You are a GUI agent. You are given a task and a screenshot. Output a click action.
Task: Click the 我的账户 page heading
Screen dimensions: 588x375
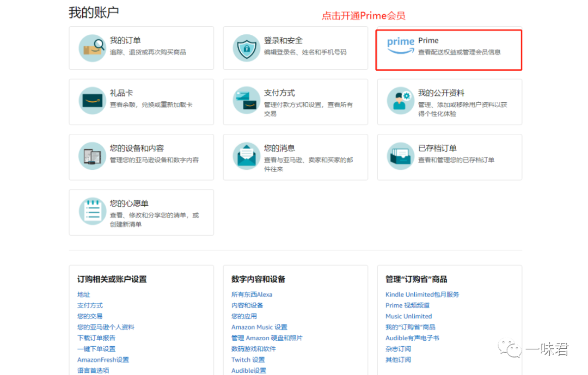(x=94, y=13)
